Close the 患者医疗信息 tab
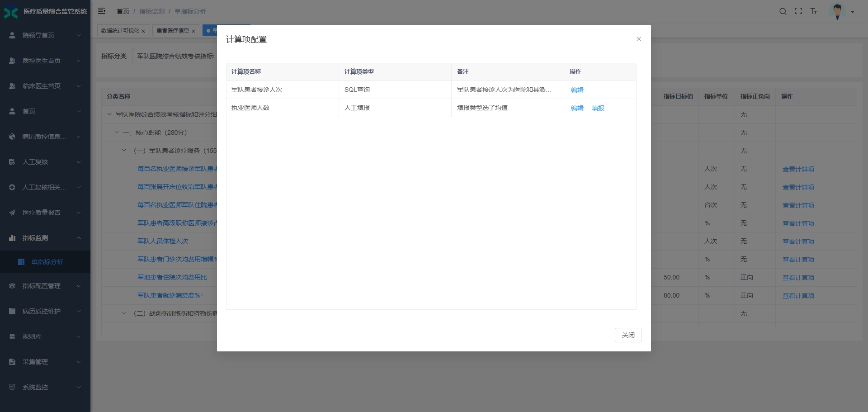Viewport: 868px width, 412px height. click(x=193, y=31)
